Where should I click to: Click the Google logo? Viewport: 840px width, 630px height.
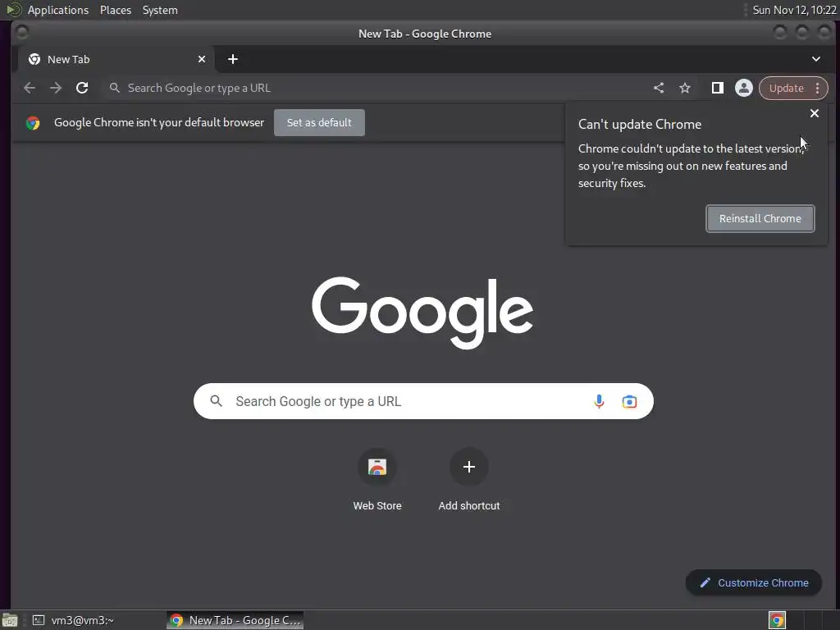[x=422, y=313]
